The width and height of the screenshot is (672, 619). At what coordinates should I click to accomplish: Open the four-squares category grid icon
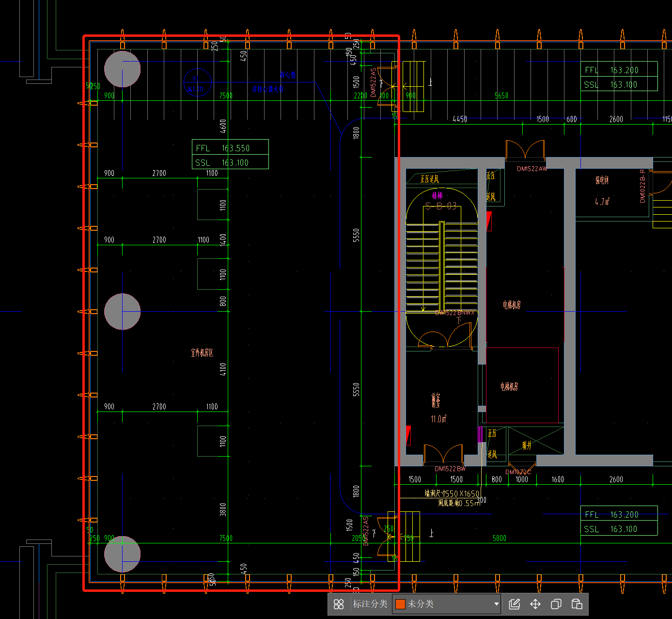coord(339,604)
